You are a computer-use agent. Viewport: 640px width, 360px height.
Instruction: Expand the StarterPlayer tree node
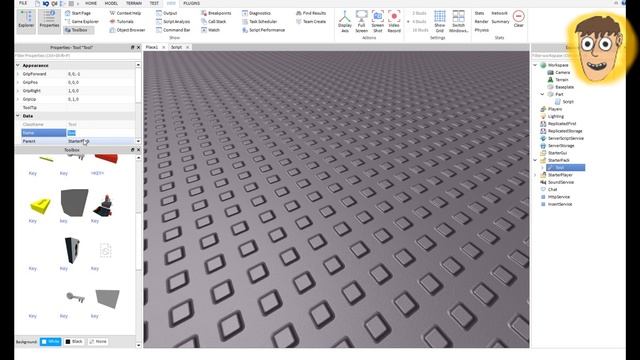pyautogui.click(x=535, y=175)
